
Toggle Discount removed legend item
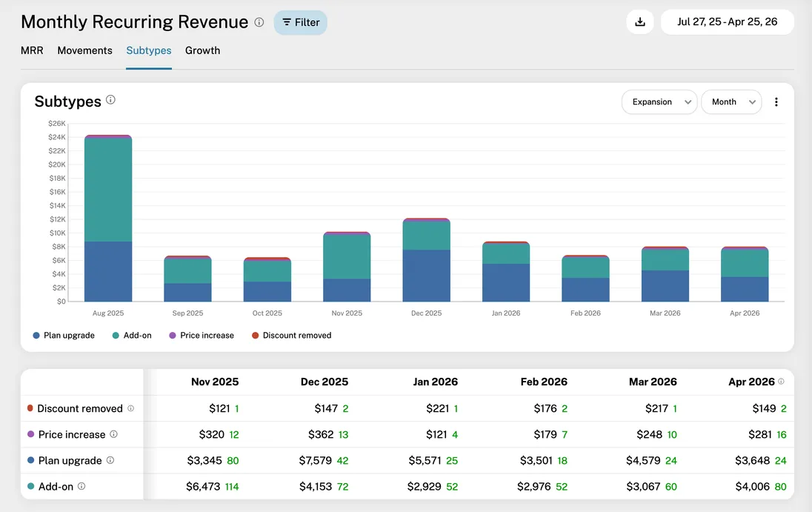tap(292, 336)
